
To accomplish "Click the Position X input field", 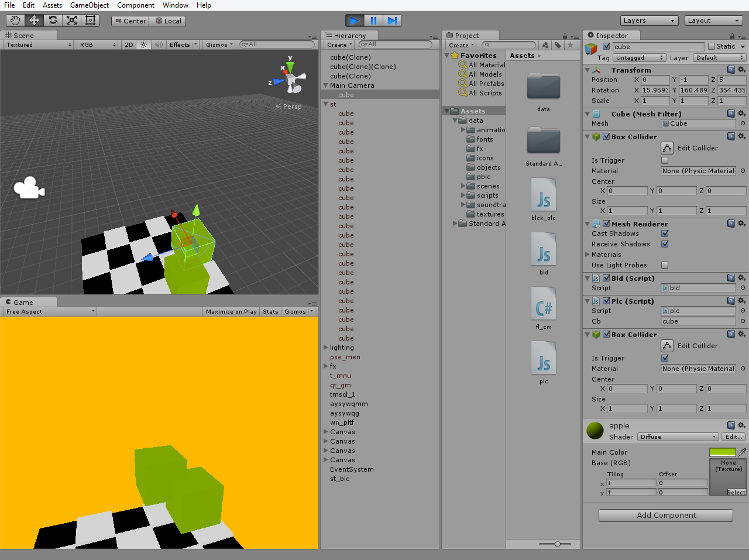I will [x=655, y=80].
